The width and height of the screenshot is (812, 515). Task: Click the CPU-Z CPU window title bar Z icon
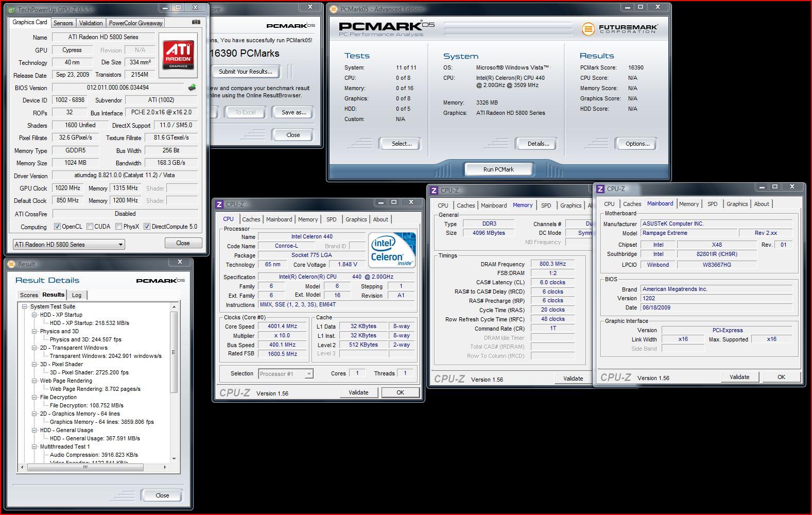[219, 204]
